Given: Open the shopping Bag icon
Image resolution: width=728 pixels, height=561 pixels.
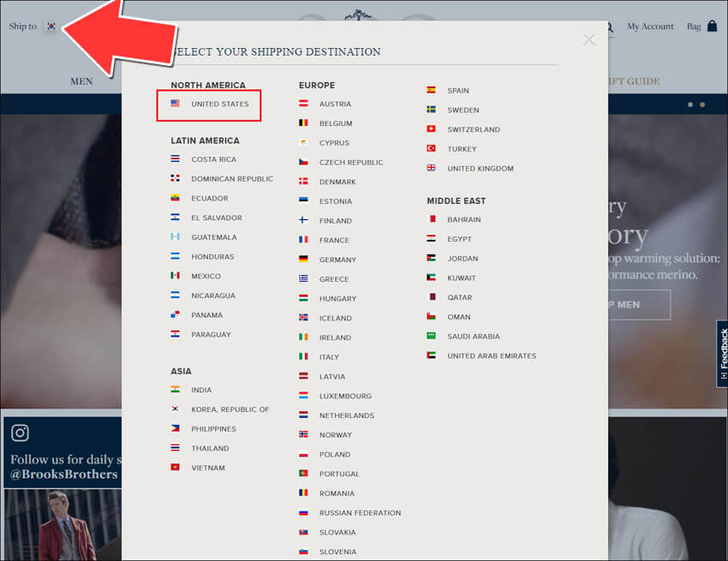Looking at the screenshot, I should [x=712, y=26].
